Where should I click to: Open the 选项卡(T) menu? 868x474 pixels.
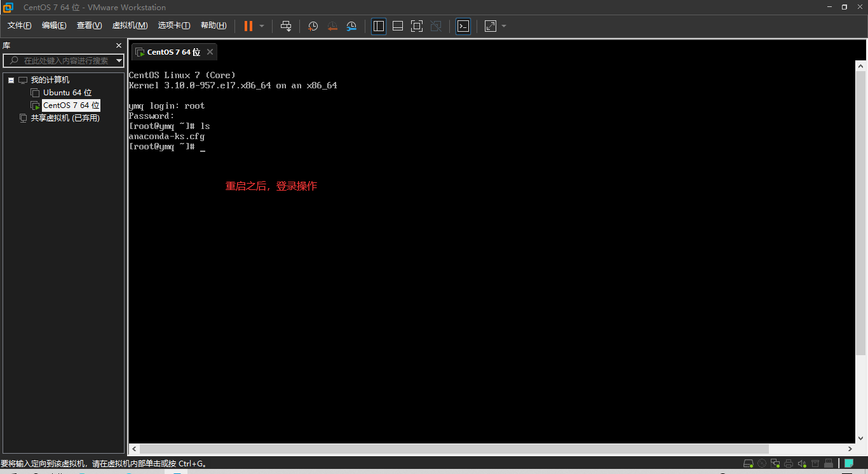(174, 25)
